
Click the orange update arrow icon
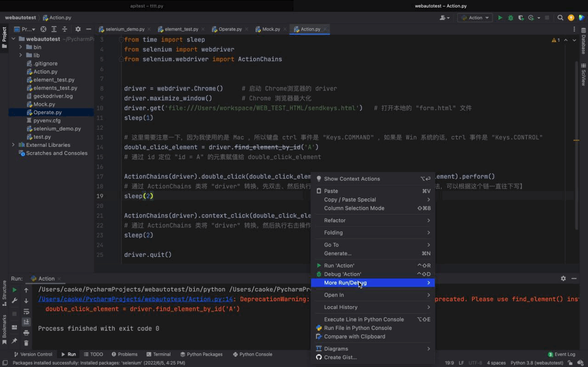click(571, 18)
